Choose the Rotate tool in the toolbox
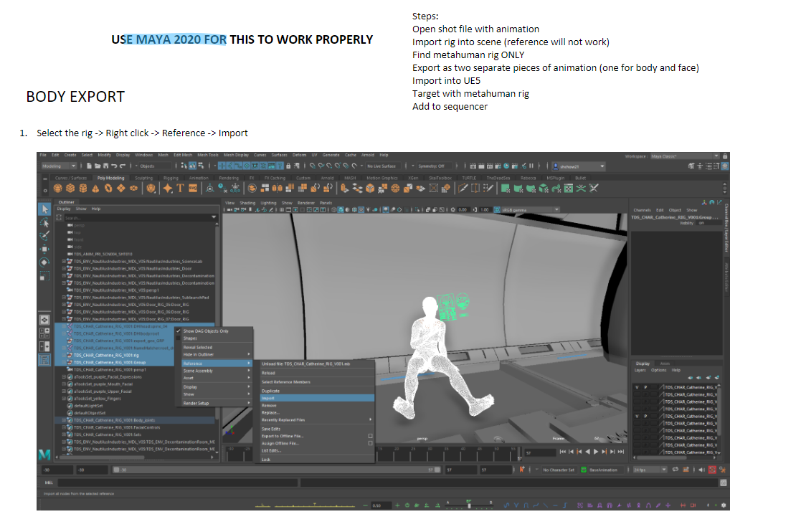Viewport: 801px width, 532px height. point(45,262)
